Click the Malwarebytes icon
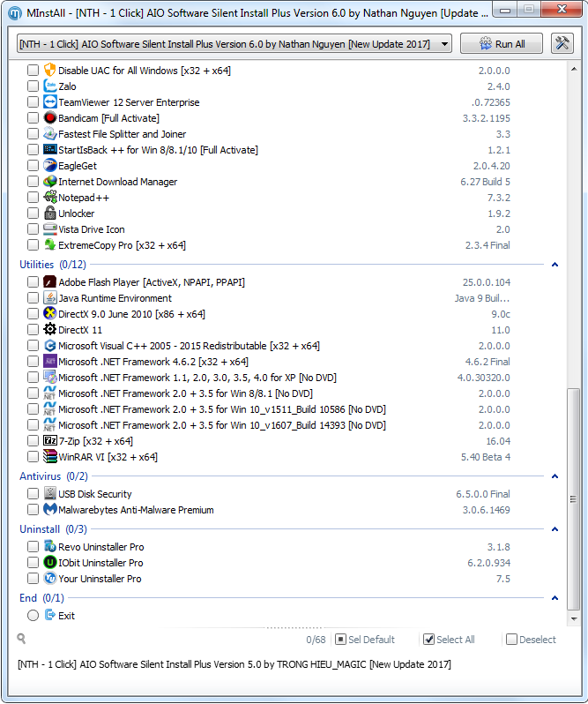This screenshot has width=588, height=704. tap(49, 510)
